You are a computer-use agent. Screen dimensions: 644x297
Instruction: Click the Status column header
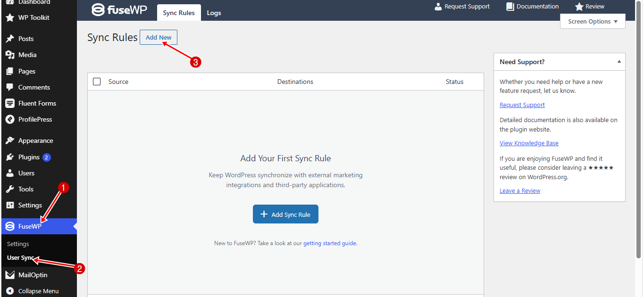pos(455,82)
